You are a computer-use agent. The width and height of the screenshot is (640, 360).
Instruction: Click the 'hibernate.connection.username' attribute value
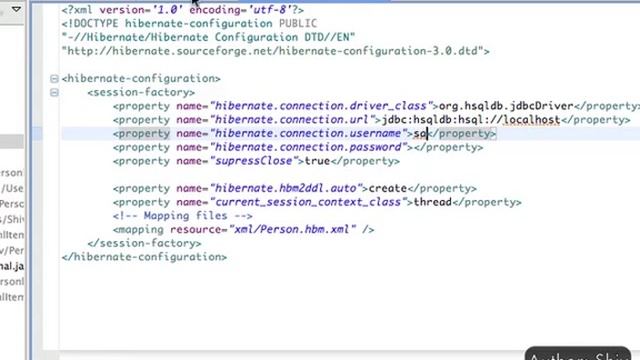click(308, 133)
